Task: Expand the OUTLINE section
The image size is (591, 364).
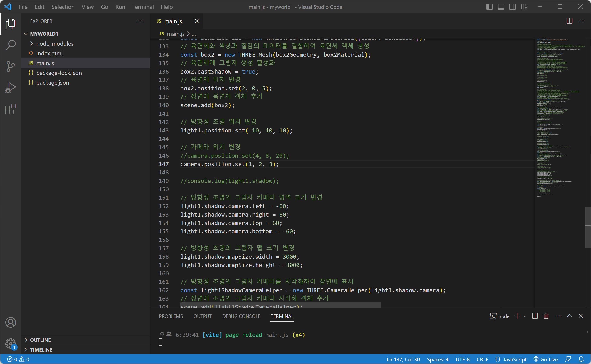Action: pyautogui.click(x=40, y=340)
